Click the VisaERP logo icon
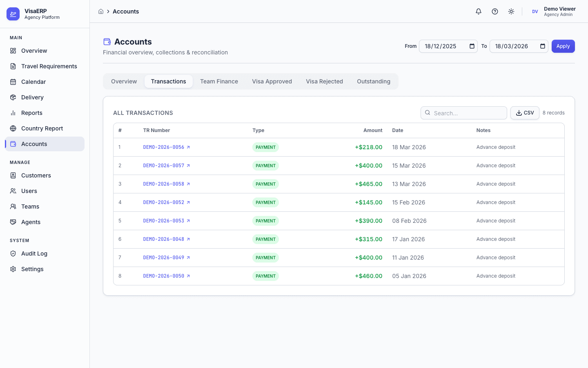The width and height of the screenshot is (588, 368). click(13, 14)
